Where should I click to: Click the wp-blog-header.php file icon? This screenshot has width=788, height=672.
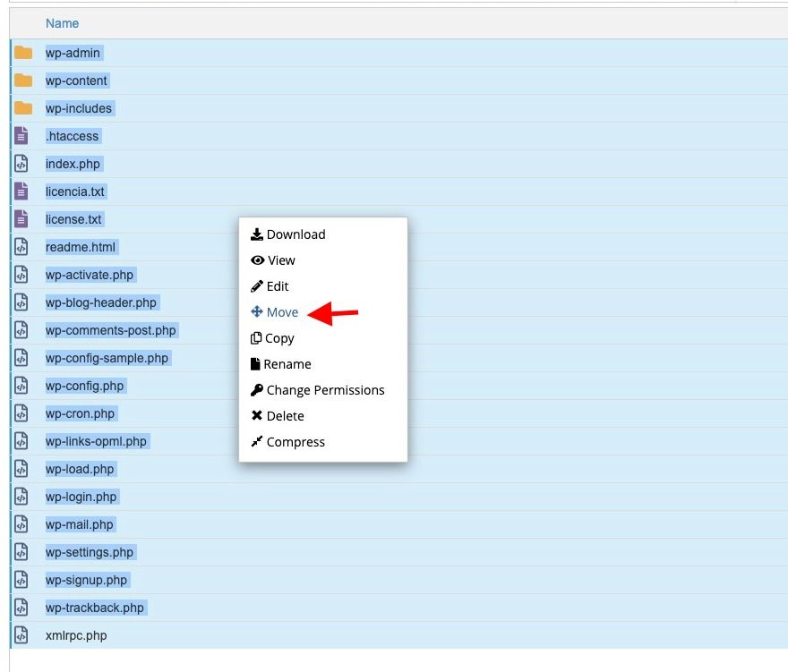click(x=21, y=302)
